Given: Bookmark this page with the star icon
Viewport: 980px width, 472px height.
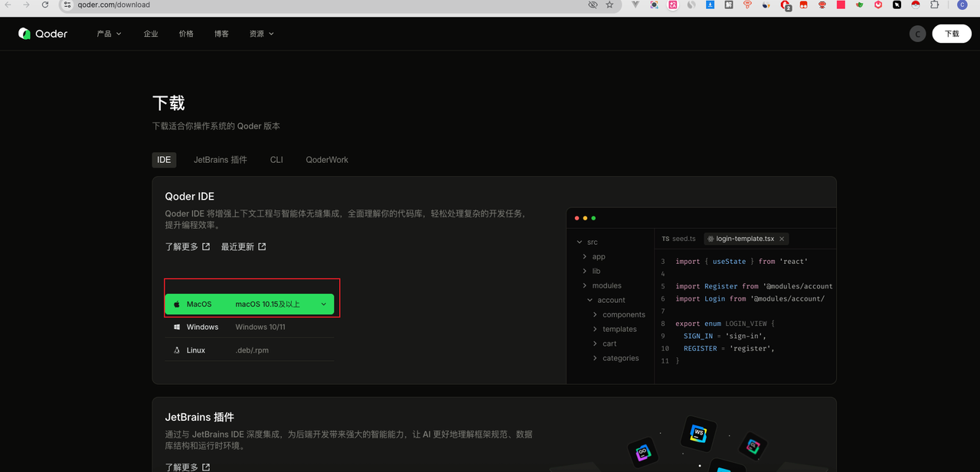Looking at the screenshot, I should coord(609,5).
